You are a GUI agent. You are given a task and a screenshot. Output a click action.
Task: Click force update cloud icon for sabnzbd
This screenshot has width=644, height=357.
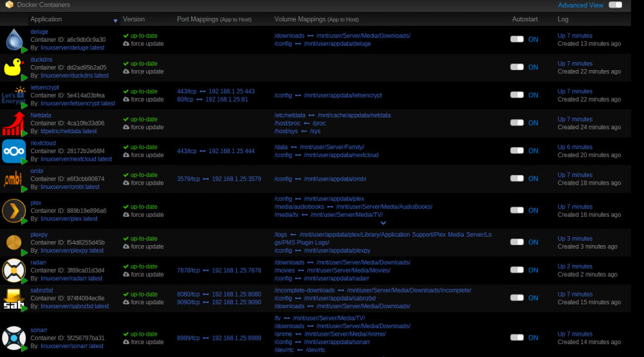(126, 302)
